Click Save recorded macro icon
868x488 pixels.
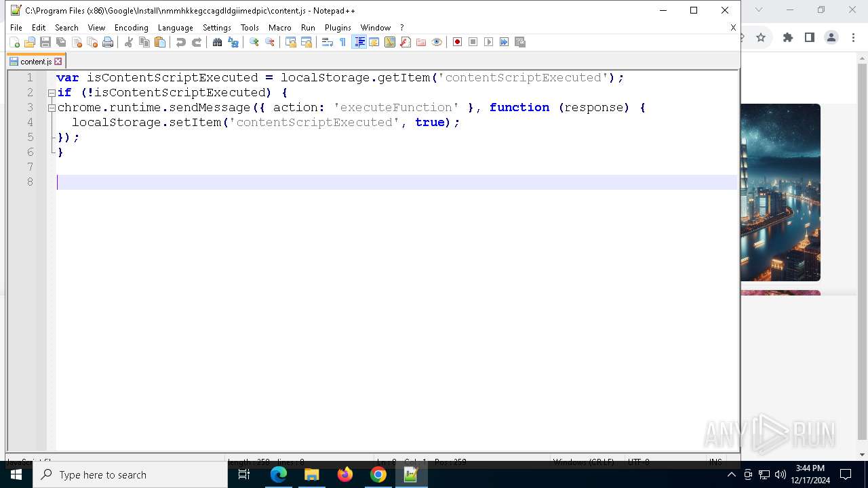pos(520,42)
